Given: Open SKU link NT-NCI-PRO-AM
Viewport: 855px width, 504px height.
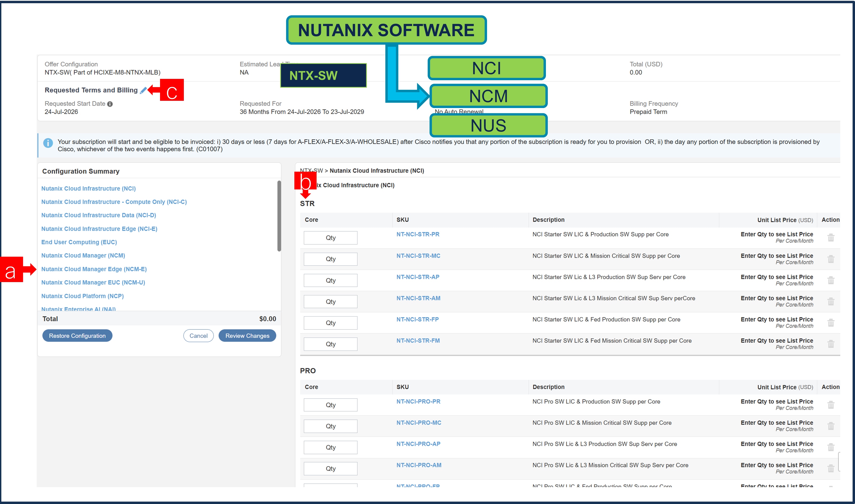Looking at the screenshot, I should 419,465.
